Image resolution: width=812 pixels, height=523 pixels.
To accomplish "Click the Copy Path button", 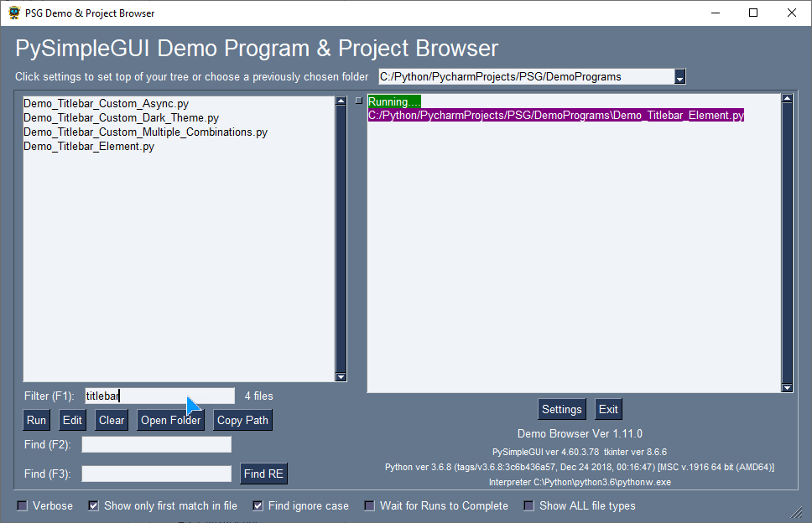I will coord(242,420).
